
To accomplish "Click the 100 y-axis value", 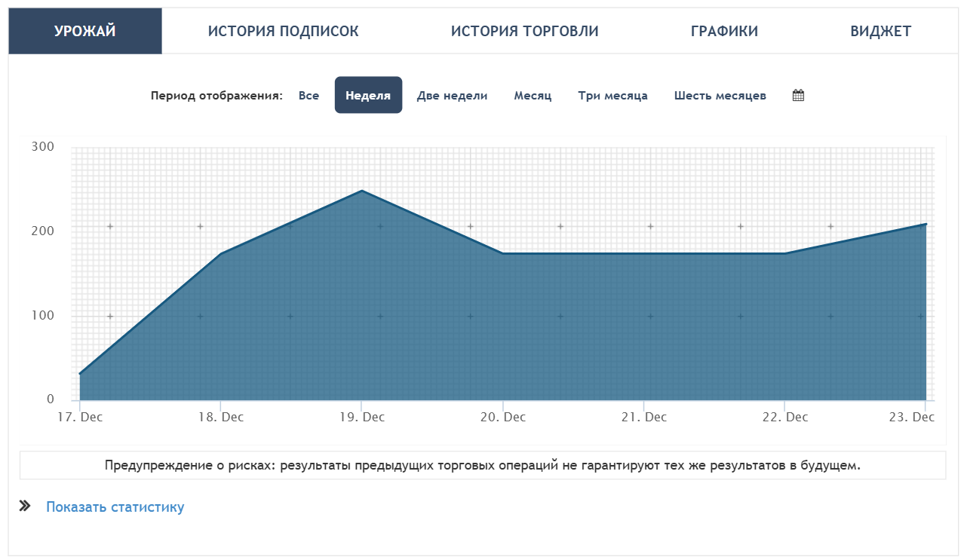I will (42, 315).
